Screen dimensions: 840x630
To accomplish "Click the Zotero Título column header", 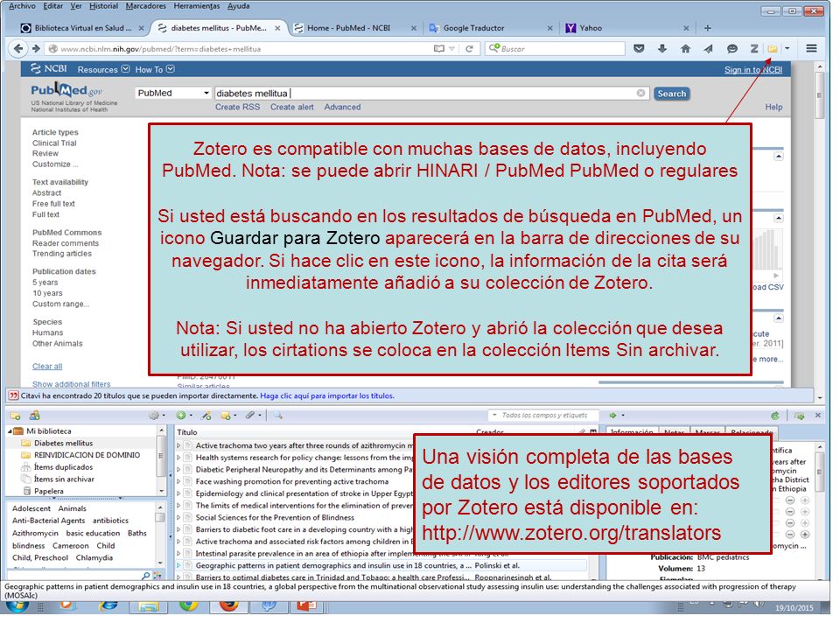I will [187, 432].
